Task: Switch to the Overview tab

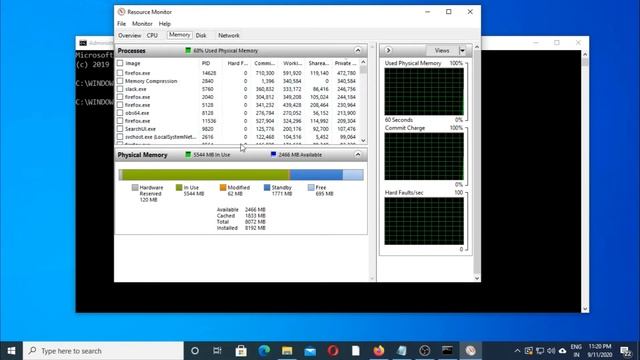Action: pyautogui.click(x=129, y=36)
